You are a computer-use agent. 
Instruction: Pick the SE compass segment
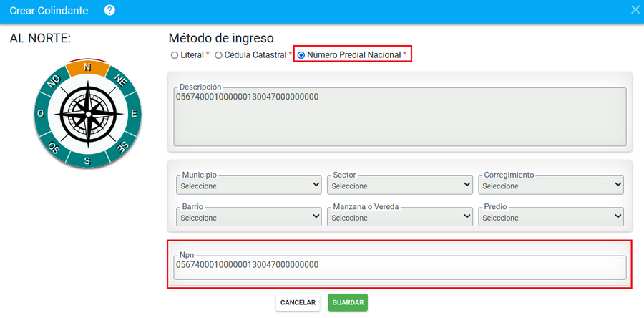tap(122, 145)
